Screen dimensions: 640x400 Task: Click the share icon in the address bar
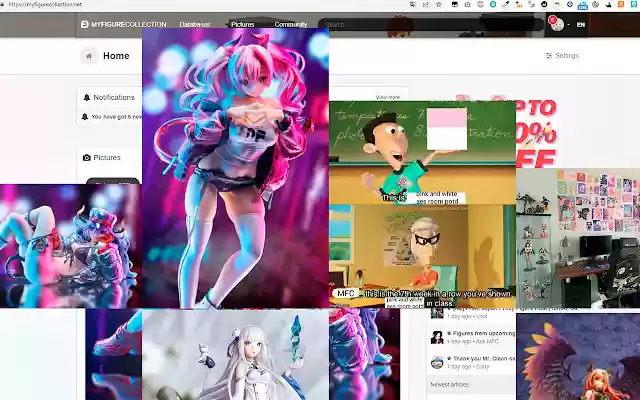426,4
